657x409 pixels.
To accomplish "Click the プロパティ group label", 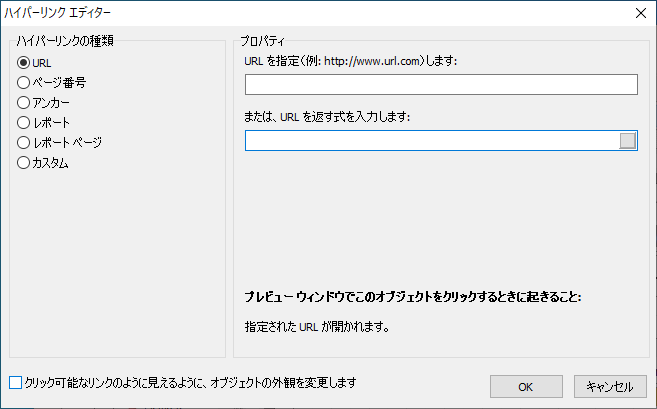I will pyautogui.click(x=262, y=42).
